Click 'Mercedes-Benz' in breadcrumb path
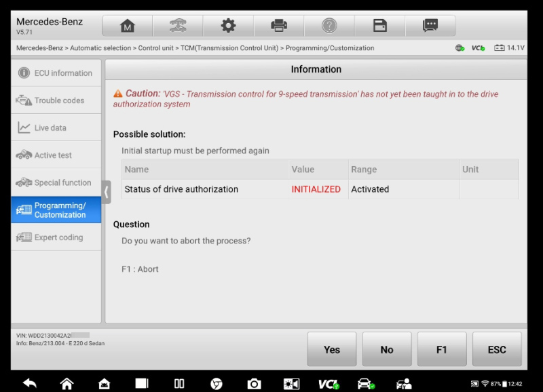The height and width of the screenshot is (392, 543). pos(39,48)
